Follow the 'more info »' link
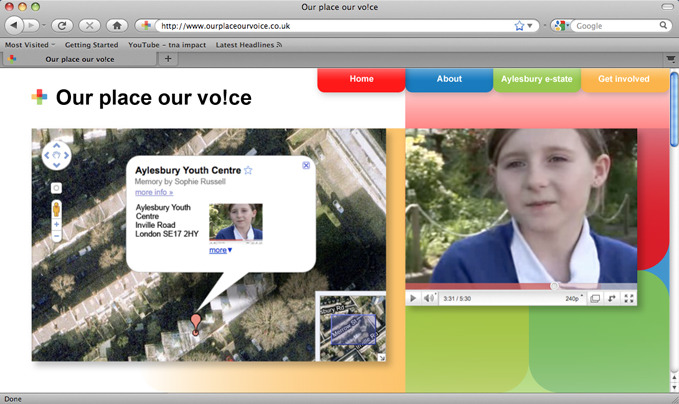Viewport: 679px width, 404px height. tap(154, 192)
